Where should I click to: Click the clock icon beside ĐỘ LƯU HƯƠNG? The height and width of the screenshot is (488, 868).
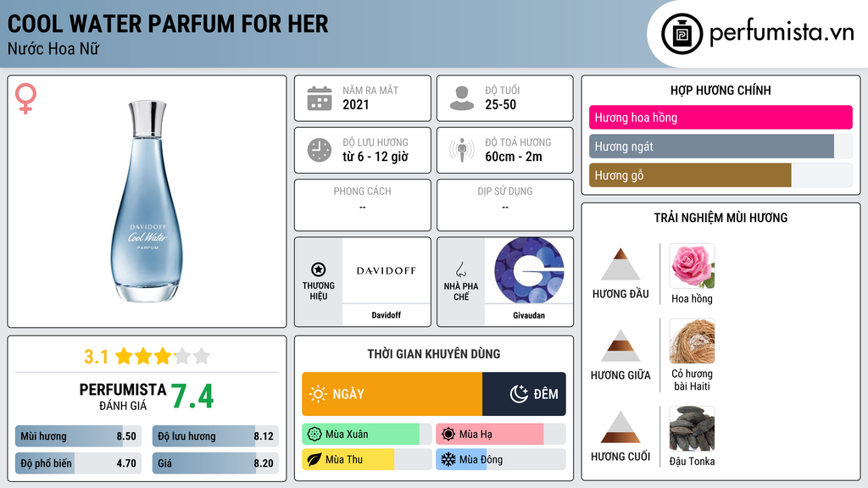(x=320, y=150)
